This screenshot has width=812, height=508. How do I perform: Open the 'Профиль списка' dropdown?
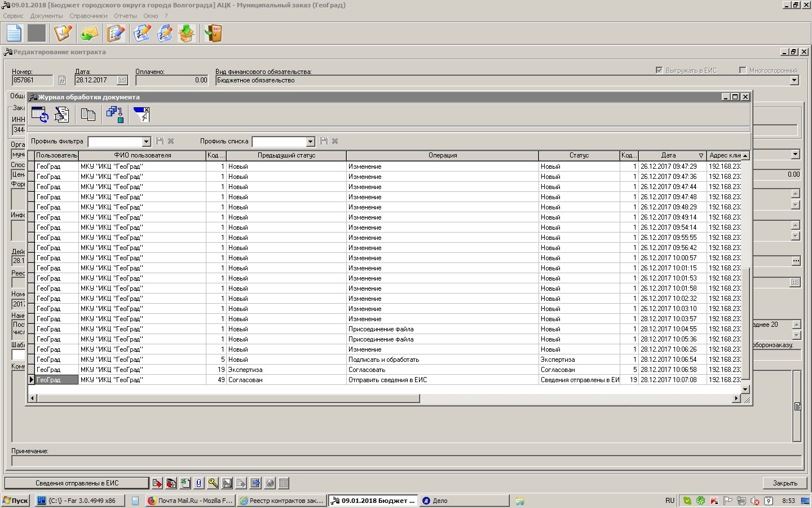[x=310, y=142]
